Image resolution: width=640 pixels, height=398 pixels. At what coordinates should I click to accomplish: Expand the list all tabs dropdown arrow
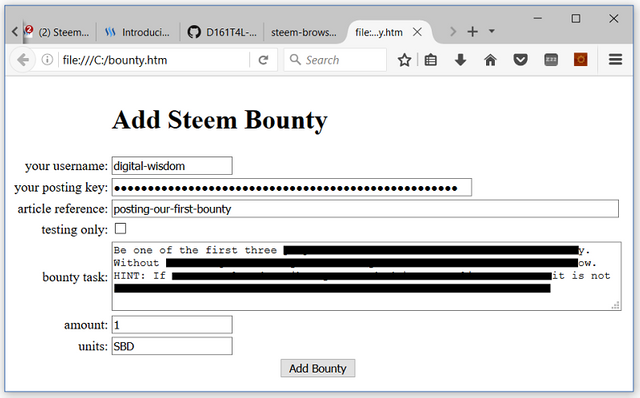[x=492, y=31]
